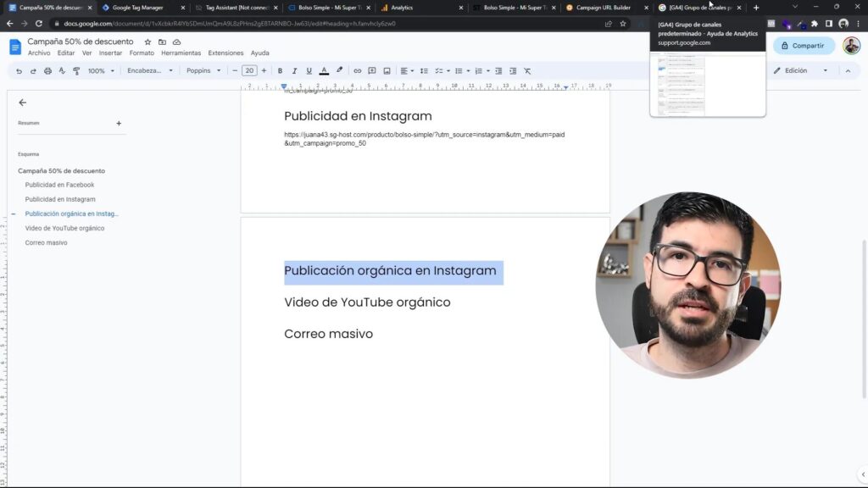
Task: Insert a link with the link icon
Action: (358, 71)
